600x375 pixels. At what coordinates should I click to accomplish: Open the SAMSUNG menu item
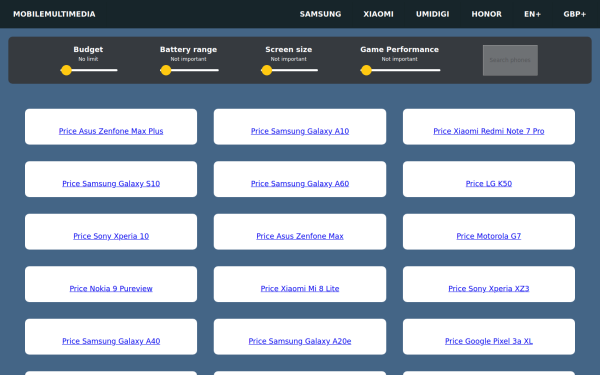pyautogui.click(x=320, y=14)
